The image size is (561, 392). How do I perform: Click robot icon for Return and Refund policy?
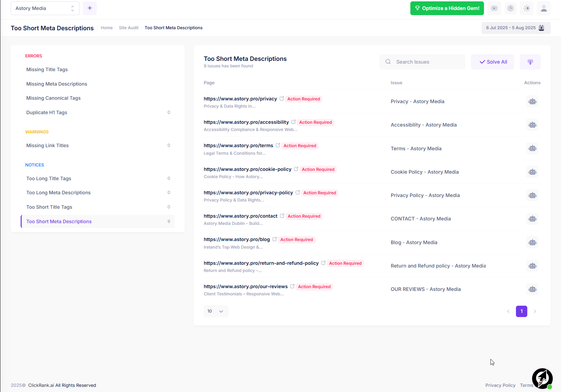click(532, 266)
